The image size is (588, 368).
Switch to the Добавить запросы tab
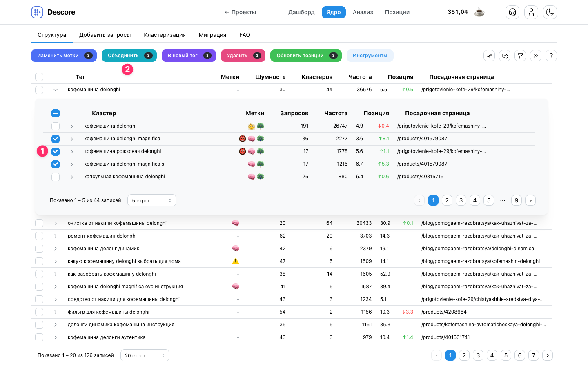pos(105,35)
